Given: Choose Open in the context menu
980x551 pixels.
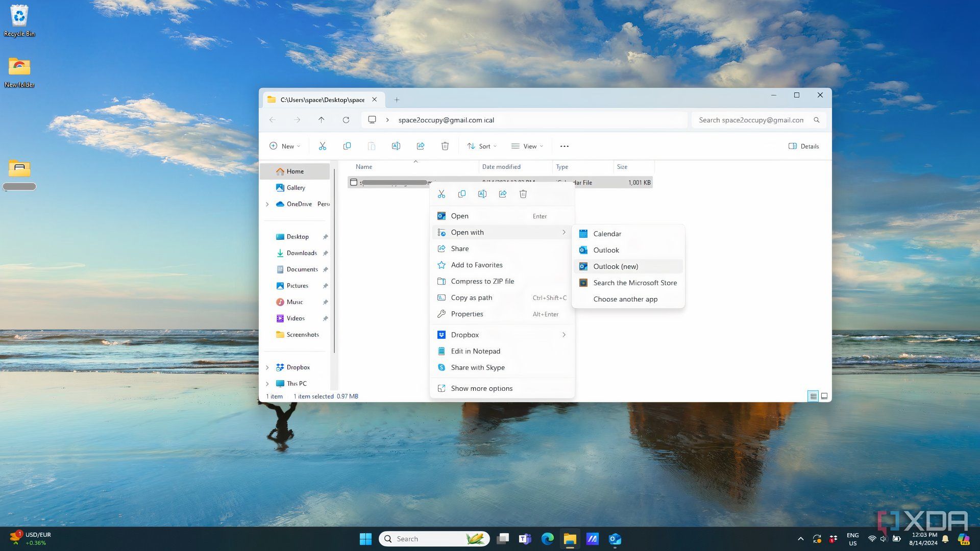Looking at the screenshot, I should point(503,216).
